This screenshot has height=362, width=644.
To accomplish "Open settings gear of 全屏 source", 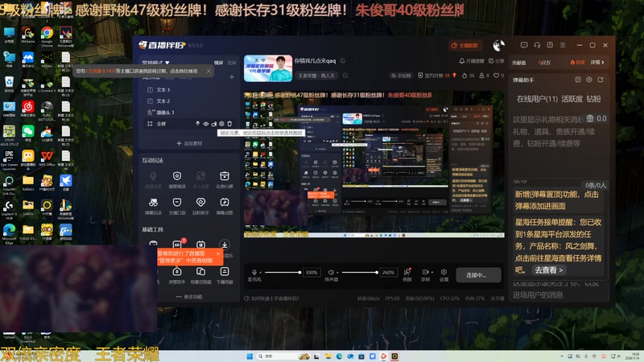I will (221, 124).
